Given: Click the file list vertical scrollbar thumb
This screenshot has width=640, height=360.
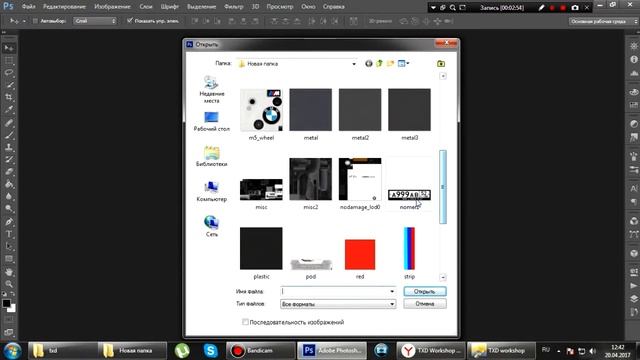Looking at the screenshot, I should coord(443,187).
